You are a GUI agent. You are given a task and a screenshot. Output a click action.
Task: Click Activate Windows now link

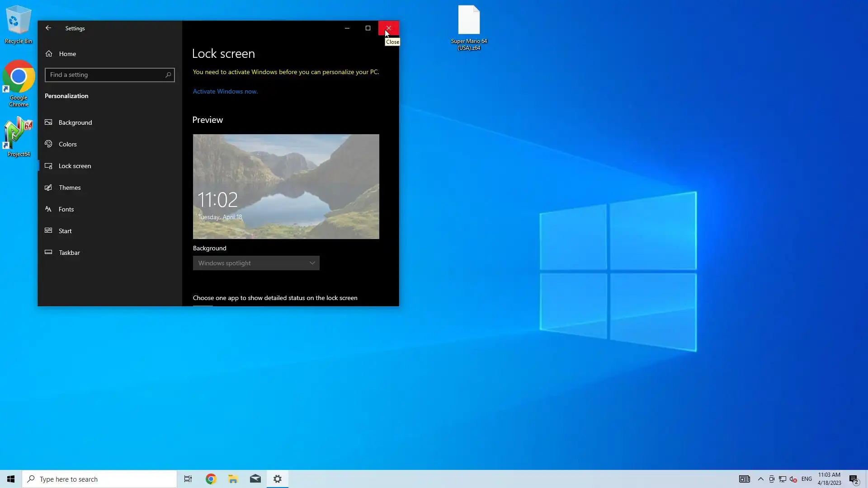tap(225, 91)
